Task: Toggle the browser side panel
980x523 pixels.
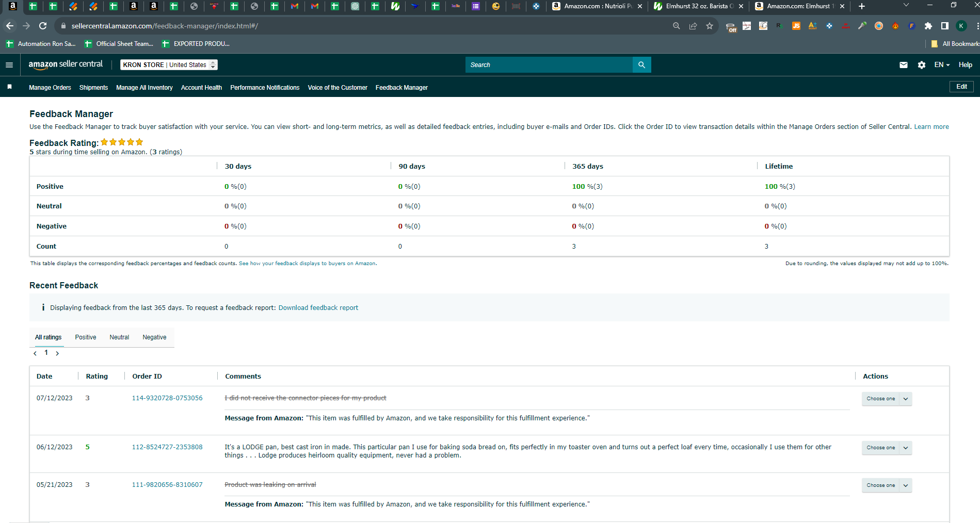Action: 945,26
